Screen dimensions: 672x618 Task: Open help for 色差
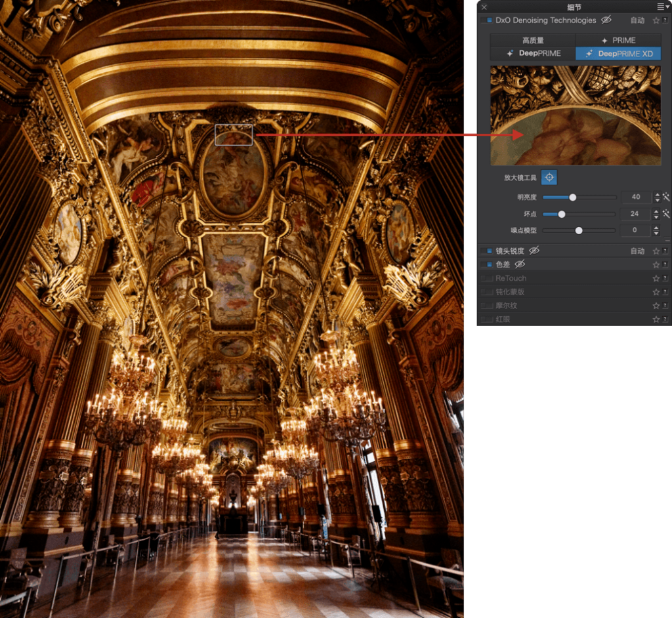665,264
